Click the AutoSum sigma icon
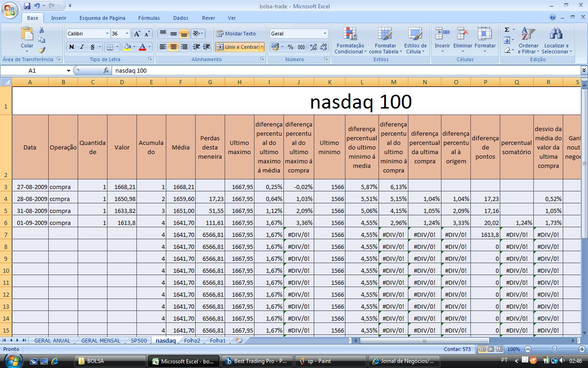The image size is (588, 368). (507, 30)
